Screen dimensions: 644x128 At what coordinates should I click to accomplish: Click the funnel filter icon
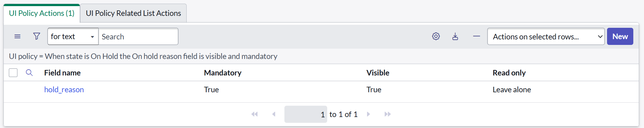pyautogui.click(x=37, y=36)
